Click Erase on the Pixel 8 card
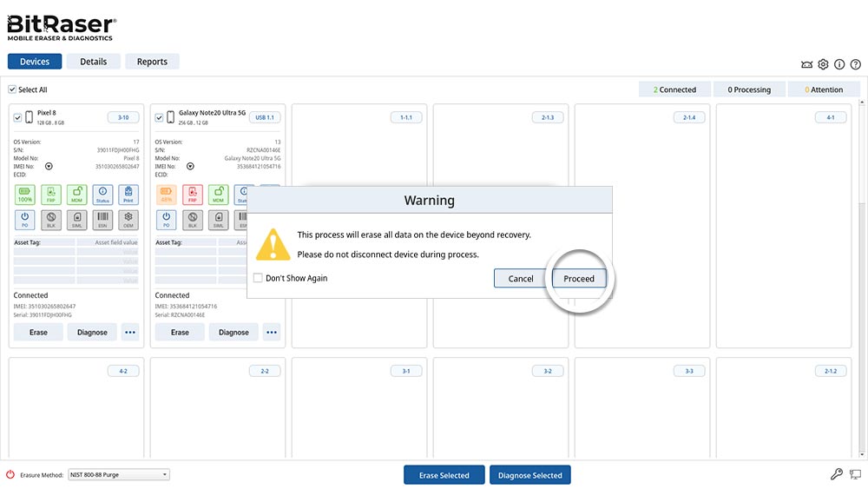Screen dimensions: 868x489 [38, 333]
